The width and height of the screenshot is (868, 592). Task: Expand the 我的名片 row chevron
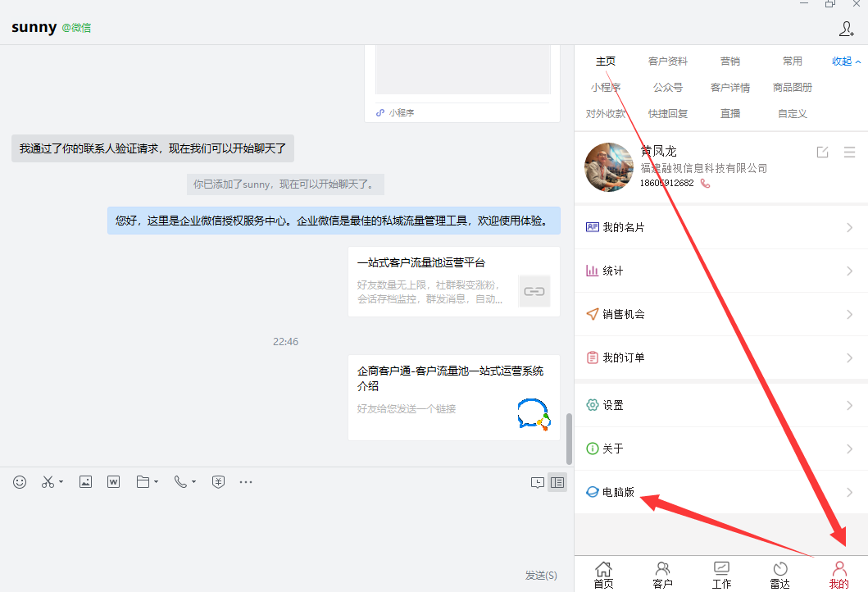tap(849, 228)
